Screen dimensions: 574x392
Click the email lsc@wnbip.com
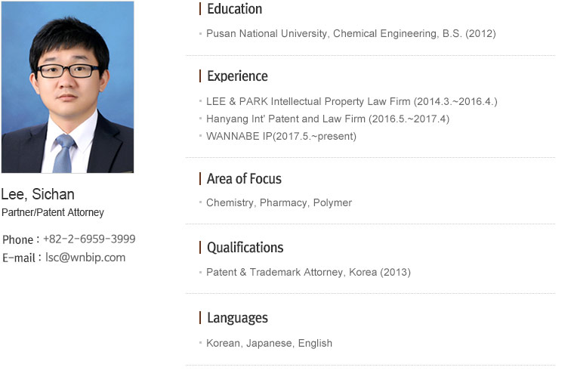[85, 258]
